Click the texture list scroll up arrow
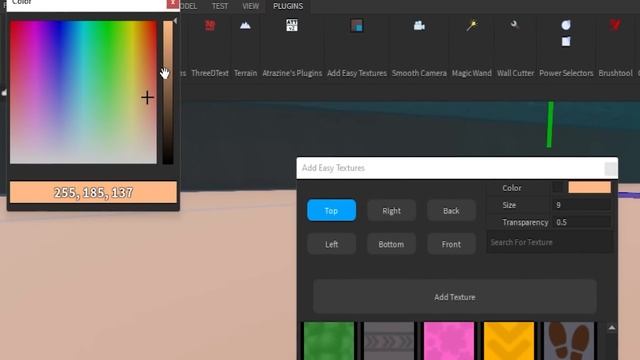The image size is (640, 360). tap(611, 328)
